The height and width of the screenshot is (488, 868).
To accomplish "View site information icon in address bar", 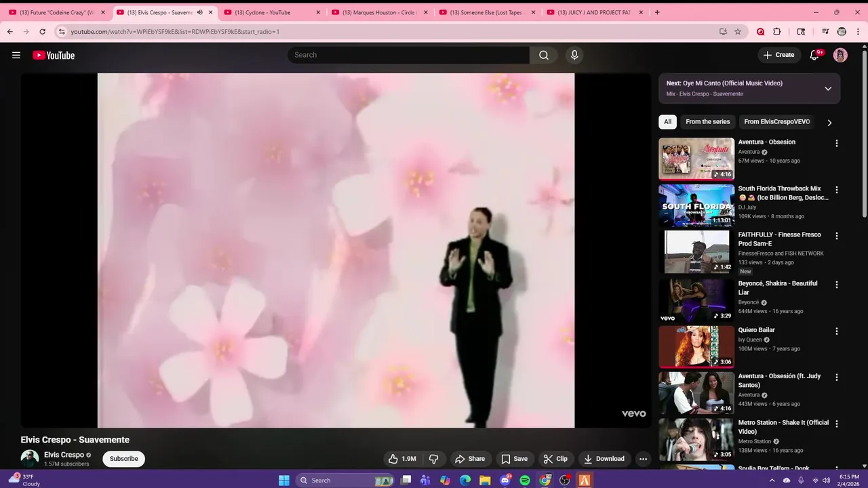I will point(62,31).
